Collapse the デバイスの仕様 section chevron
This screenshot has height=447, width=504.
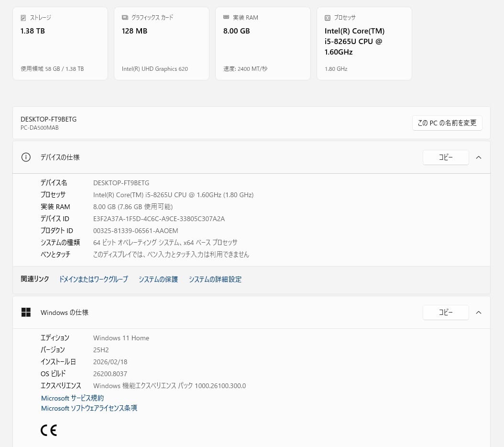click(479, 157)
